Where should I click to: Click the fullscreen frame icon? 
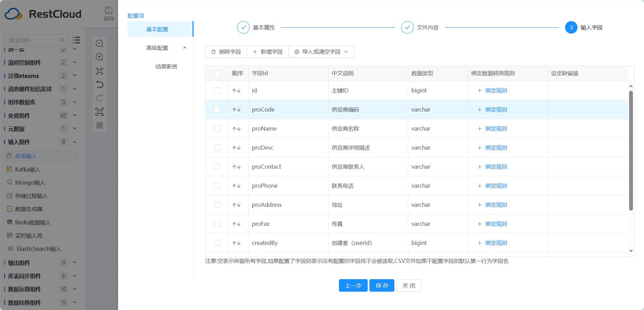99,112
